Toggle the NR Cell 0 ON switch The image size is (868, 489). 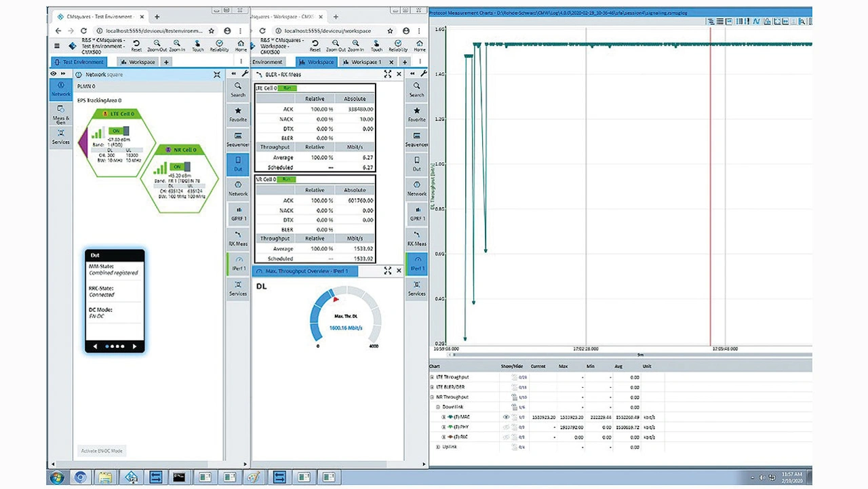tap(181, 167)
